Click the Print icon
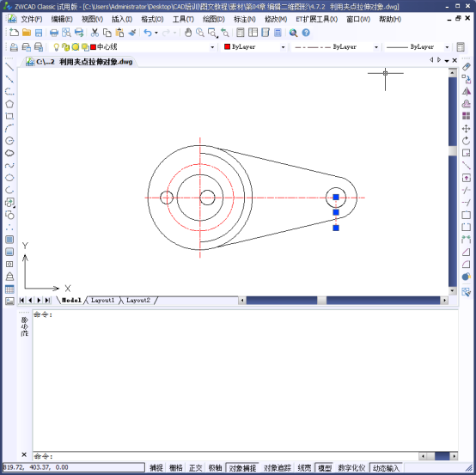Image resolution: width=476 pixels, height=475 pixels. point(54,33)
